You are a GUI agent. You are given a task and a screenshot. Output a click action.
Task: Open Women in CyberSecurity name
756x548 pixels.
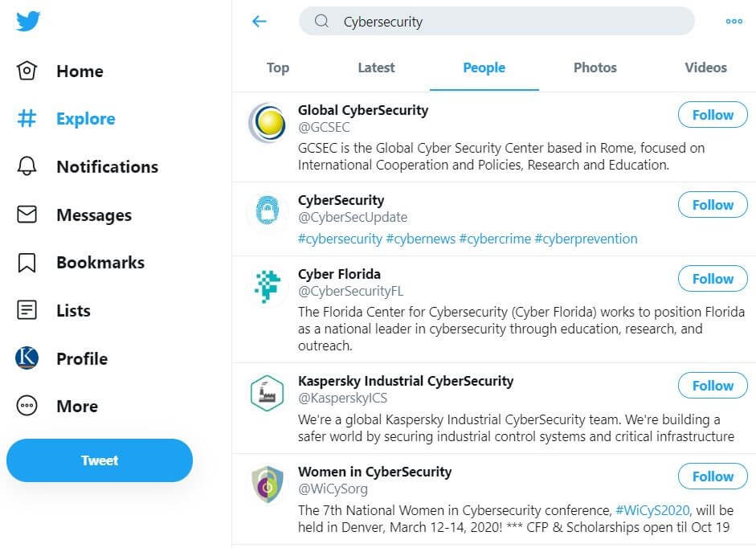click(x=374, y=472)
